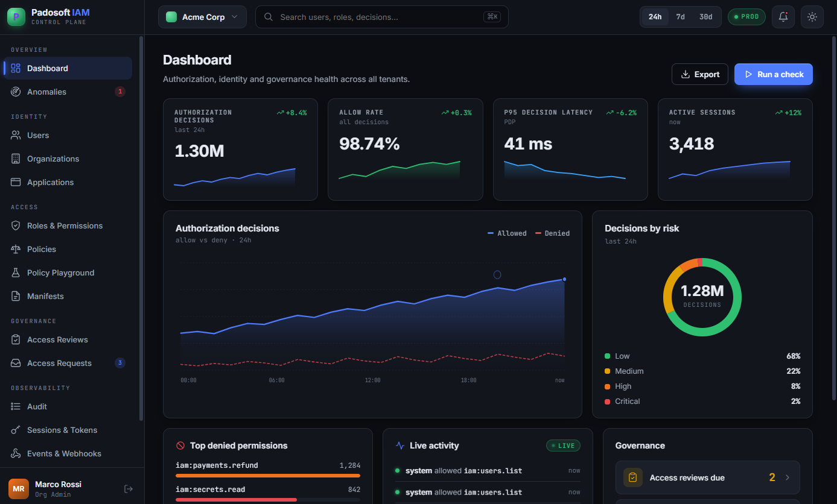Open the Acme Corp tenant dropdown
The image size is (837, 504).
[x=202, y=17]
